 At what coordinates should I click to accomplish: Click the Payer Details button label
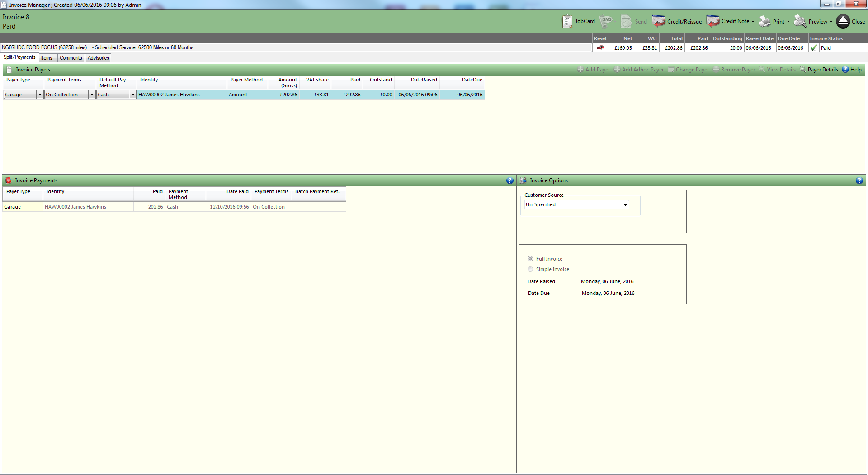(x=823, y=70)
